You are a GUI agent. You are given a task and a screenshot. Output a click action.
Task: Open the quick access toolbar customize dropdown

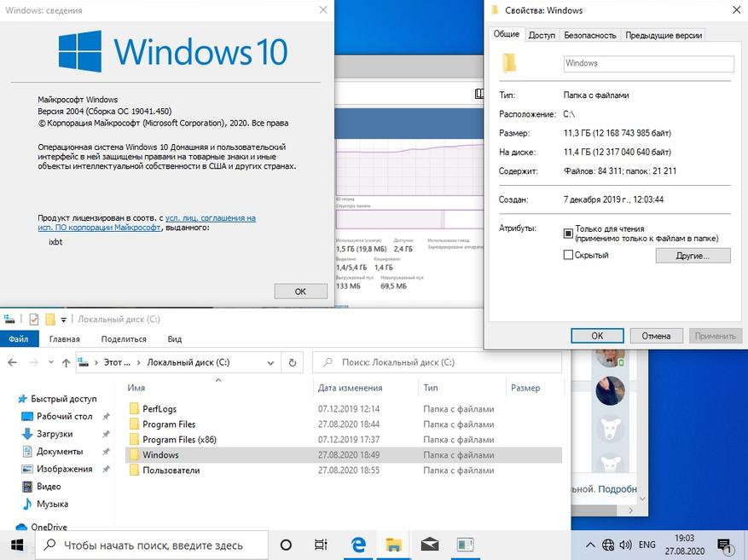click(63, 320)
